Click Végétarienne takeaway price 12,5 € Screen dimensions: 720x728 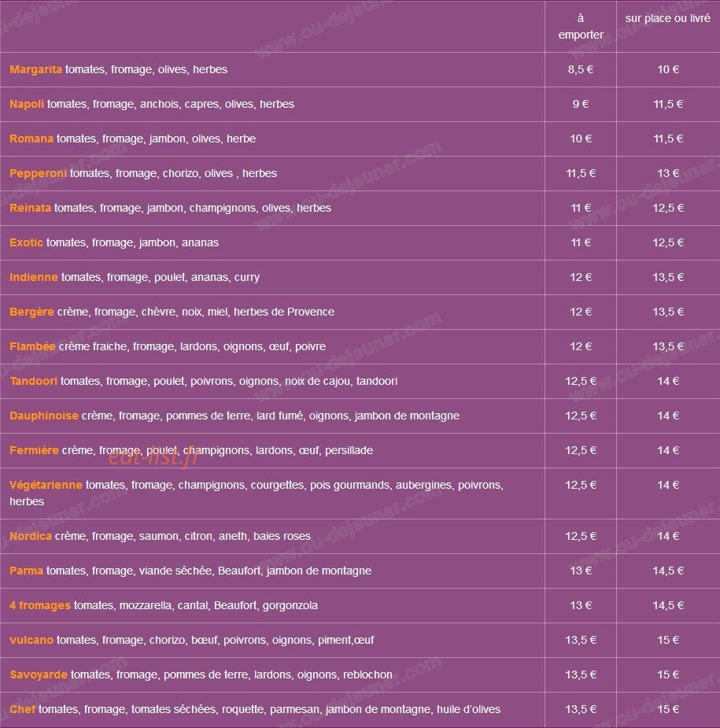coord(581,485)
